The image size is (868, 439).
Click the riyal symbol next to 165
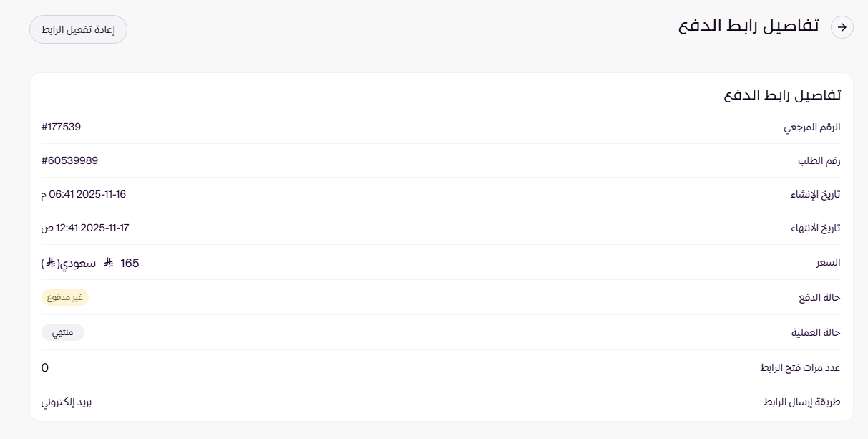[x=109, y=263]
